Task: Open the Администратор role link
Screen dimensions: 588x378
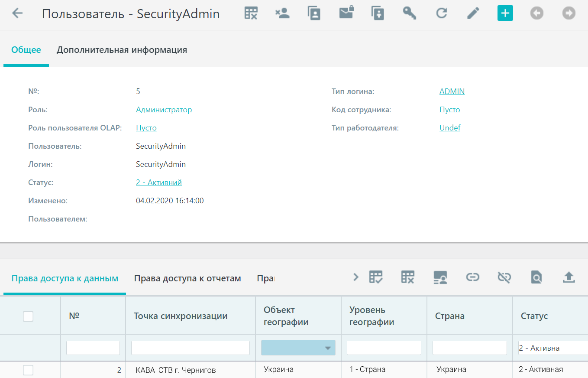Action: pos(164,110)
